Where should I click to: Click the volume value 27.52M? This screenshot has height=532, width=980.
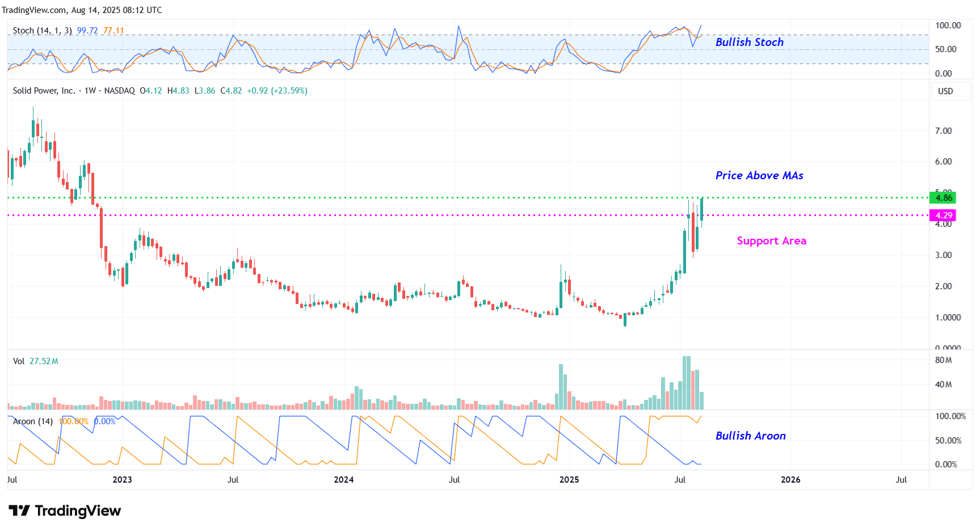coord(44,361)
